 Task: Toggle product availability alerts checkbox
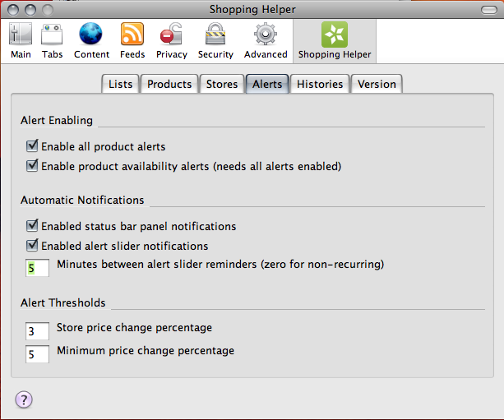32,165
